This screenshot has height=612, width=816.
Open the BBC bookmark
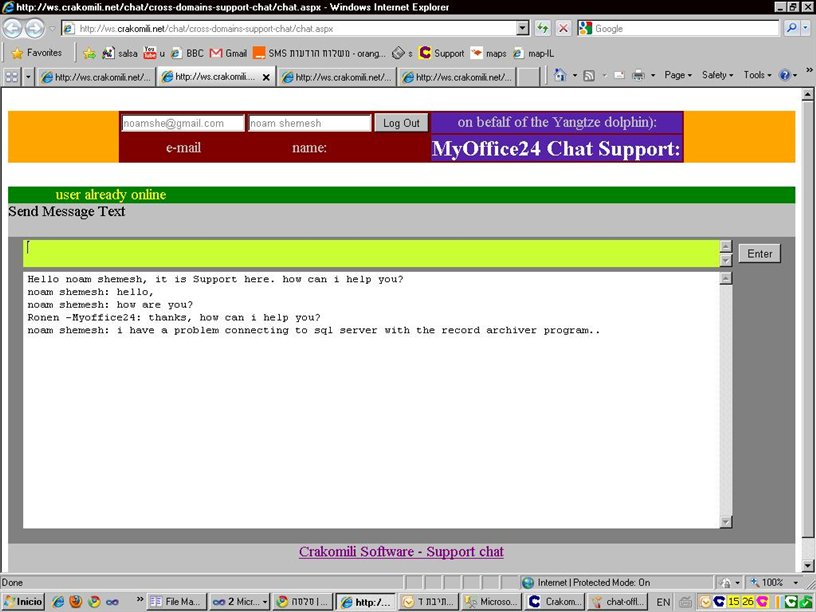coord(187,53)
